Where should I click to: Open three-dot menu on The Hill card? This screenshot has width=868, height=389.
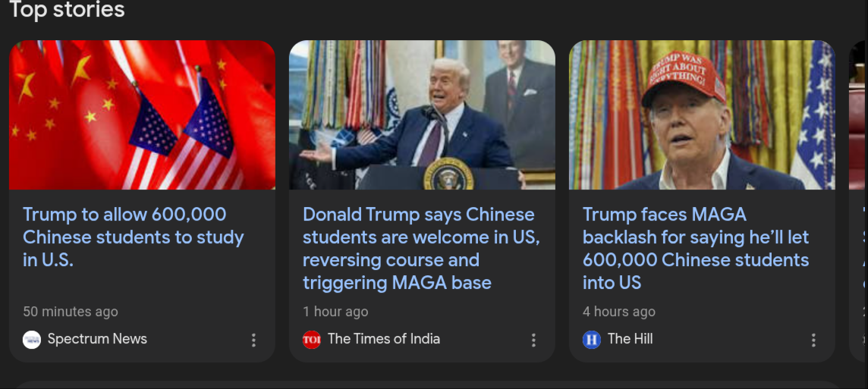813,340
